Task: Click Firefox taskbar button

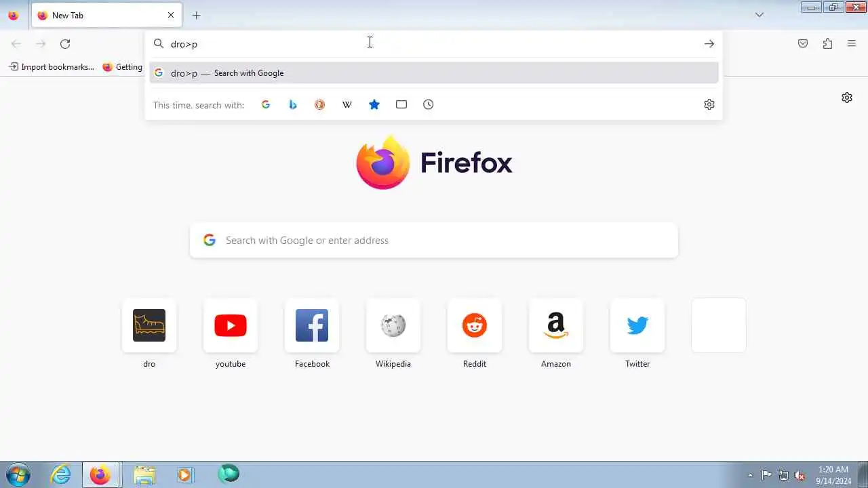Action: click(100, 474)
